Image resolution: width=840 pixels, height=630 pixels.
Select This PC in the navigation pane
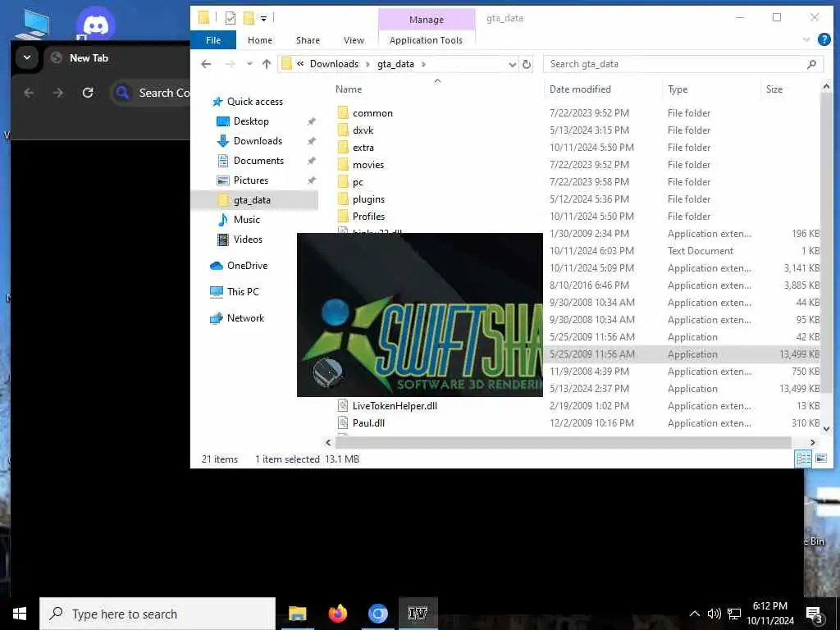[243, 292]
